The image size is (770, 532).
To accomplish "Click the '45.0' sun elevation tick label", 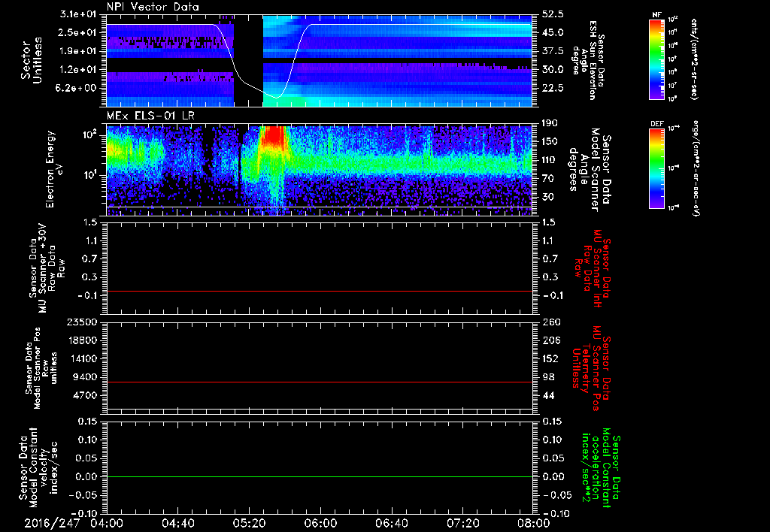I will point(553,33).
